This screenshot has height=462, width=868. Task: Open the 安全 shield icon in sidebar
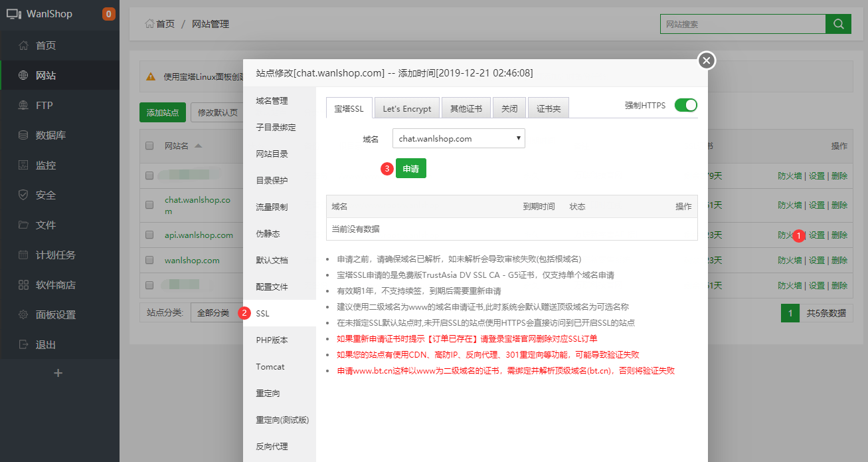24,195
